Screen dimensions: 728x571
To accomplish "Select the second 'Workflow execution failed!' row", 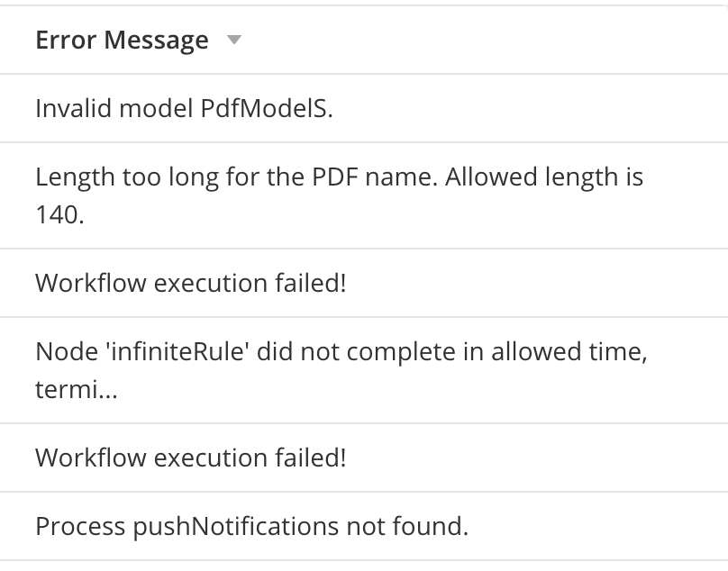I will click(x=364, y=458).
